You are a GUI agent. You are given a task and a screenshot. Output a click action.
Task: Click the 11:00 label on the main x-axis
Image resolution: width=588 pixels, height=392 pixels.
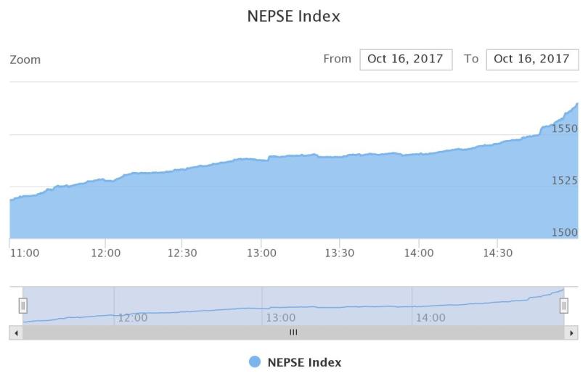(25, 253)
